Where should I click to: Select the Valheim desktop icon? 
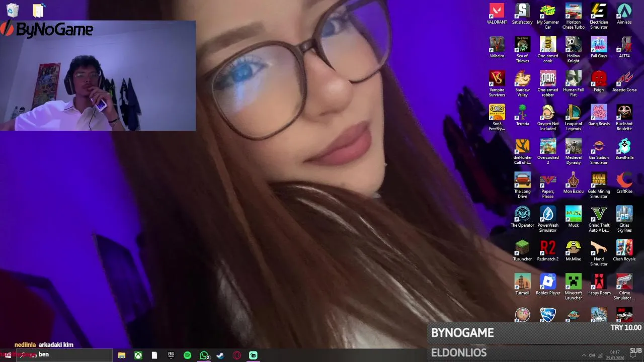[497, 47]
